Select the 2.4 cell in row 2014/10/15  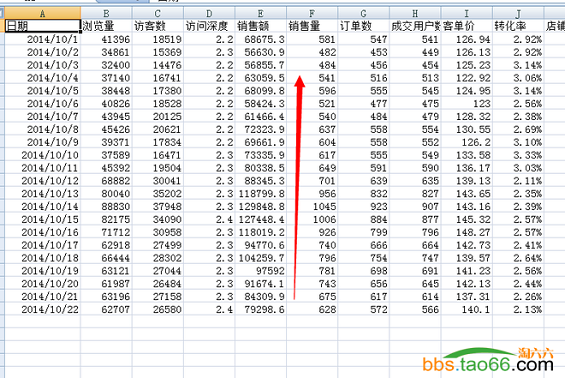[x=209, y=219]
